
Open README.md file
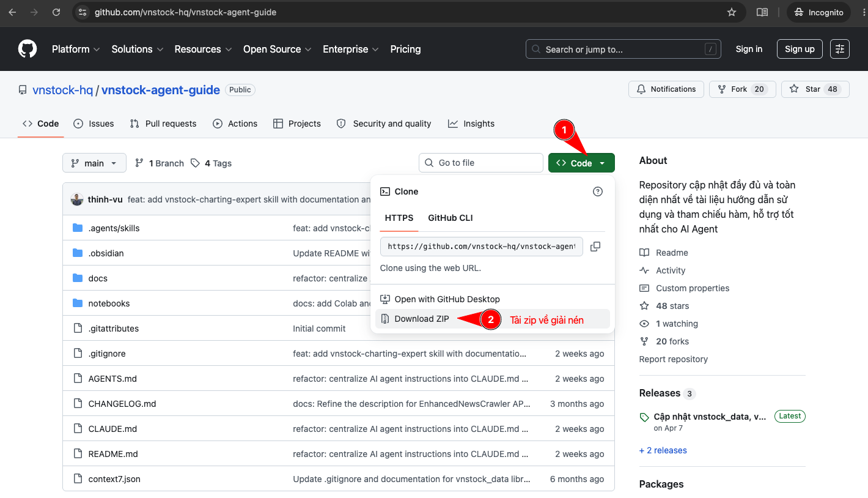pyautogui.click(x=113, y=454)
